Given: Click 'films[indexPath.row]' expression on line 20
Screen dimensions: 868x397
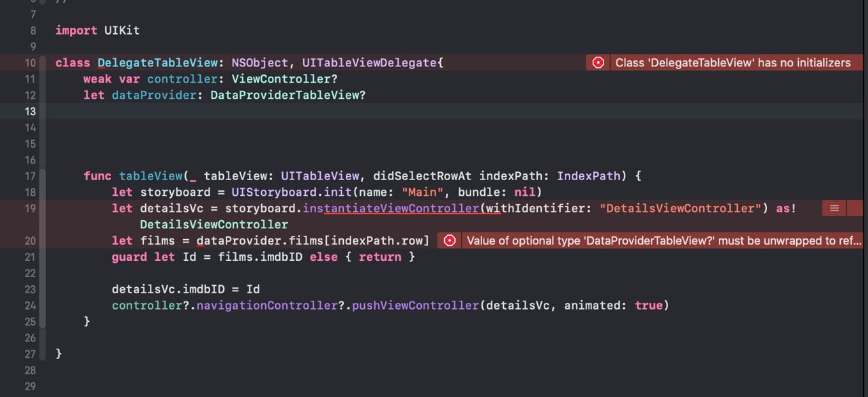Looking at the screenshot, I should pos(359,241).
